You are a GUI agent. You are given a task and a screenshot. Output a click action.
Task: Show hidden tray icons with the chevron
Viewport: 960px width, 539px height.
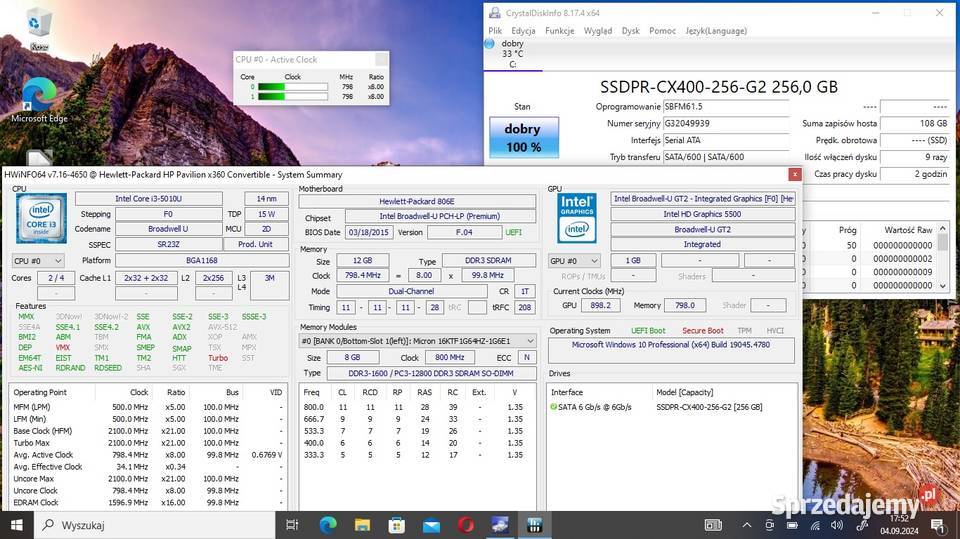pyautogui.click(x=747, y=525)
